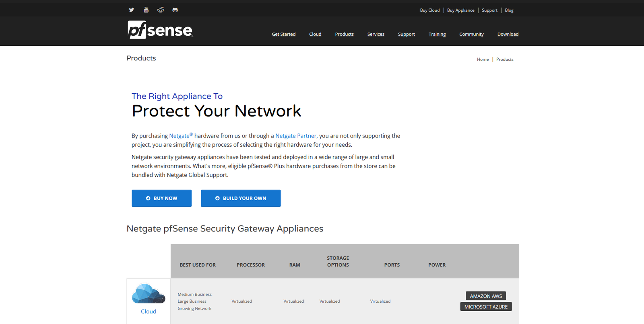Open the Community navigation menu
Viewport: 644px width, 324px height.
click(471, 34)
